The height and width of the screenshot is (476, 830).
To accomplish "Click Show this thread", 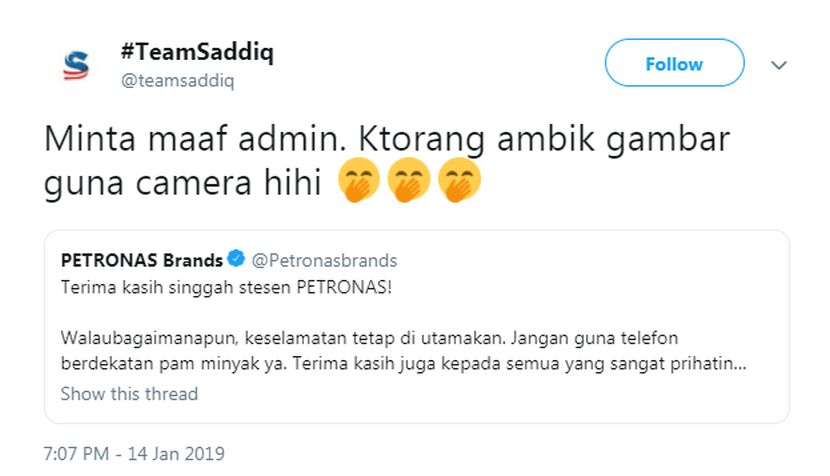I will click(x=129, y=393).
